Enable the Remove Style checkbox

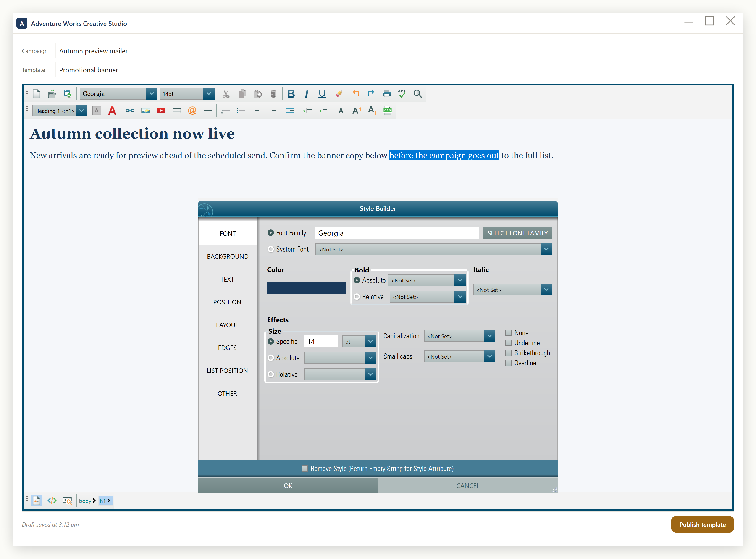tap(304, 469)
